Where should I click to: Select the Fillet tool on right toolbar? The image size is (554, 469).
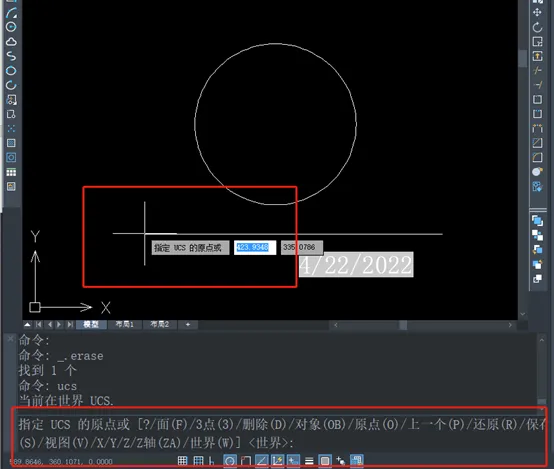[537, 158]
